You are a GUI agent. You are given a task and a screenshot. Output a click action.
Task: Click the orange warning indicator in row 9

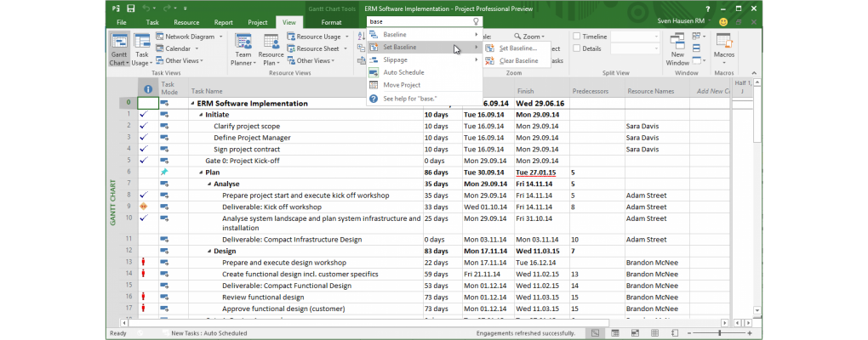(143, 207)
